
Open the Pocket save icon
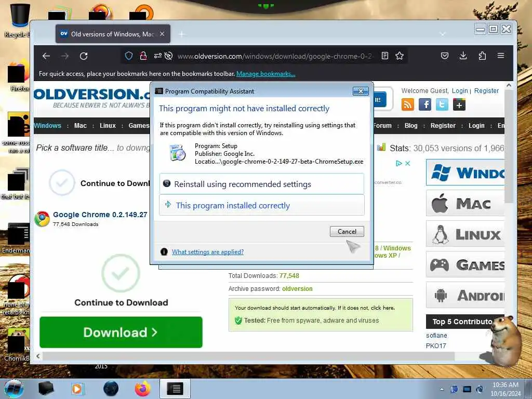pyautogui.click(x=445, y=56)
